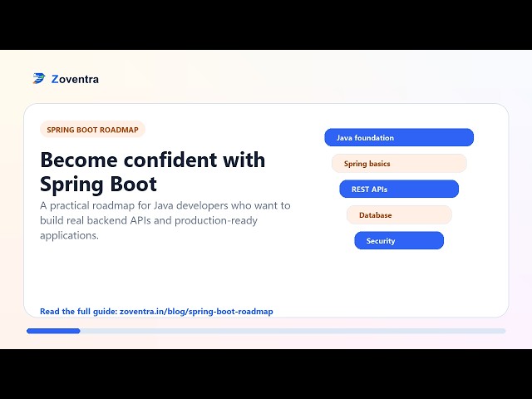This screenshot has height=399, width=532.
Task: Click the heading Become confident with Spring Boot
Action: (153, 172)
